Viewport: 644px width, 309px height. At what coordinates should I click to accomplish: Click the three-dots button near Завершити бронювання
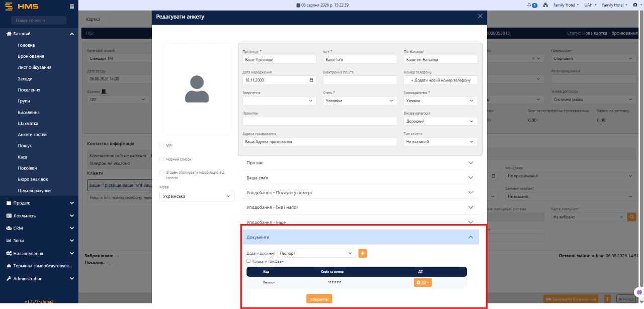607,298
